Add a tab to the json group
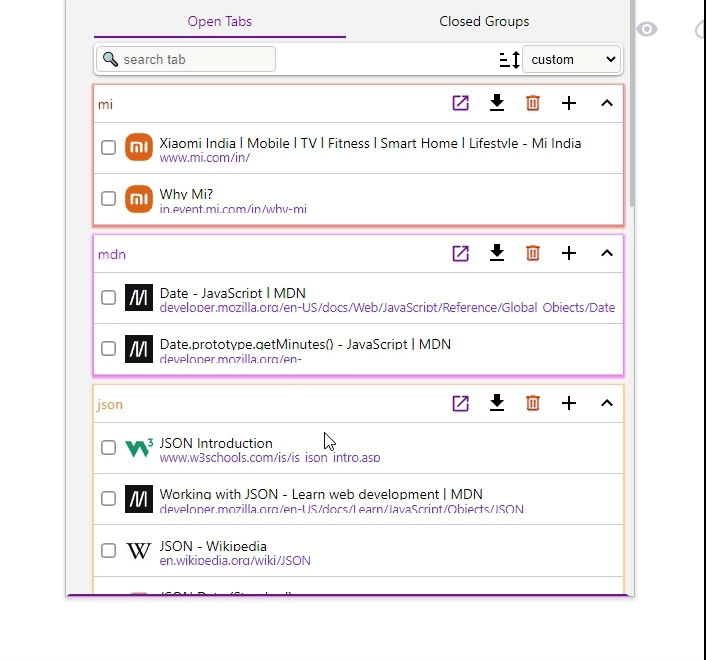706x660 pixels. pos(569,403)
